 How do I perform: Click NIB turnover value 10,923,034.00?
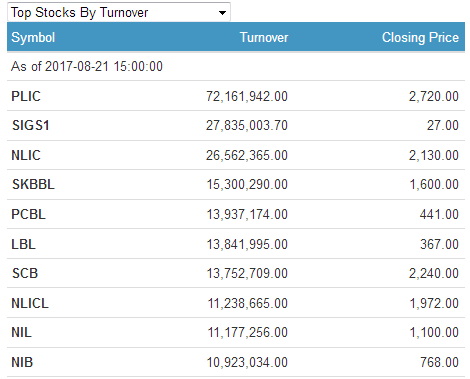(x=247, y=362)
